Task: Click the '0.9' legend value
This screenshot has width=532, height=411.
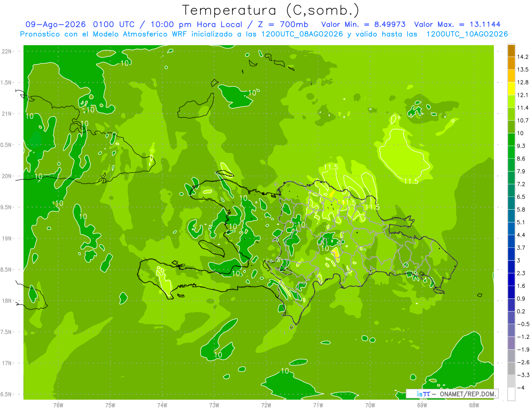Action: [522, 298]
